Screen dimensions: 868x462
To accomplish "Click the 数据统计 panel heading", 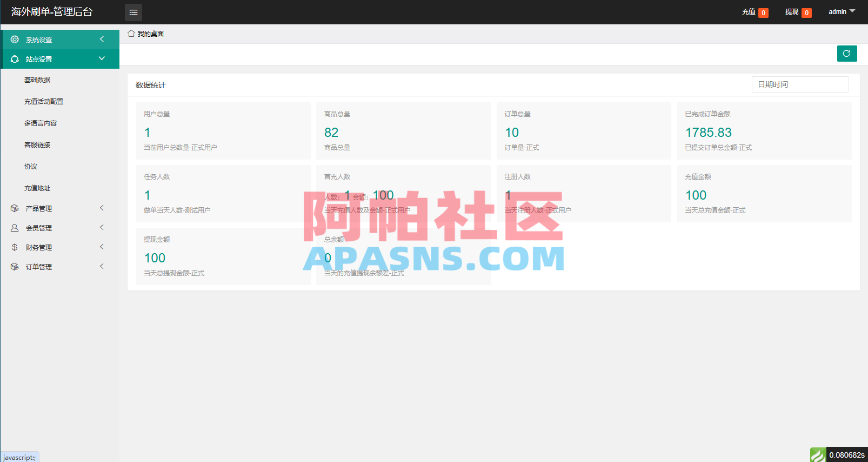I will point(151,85).
